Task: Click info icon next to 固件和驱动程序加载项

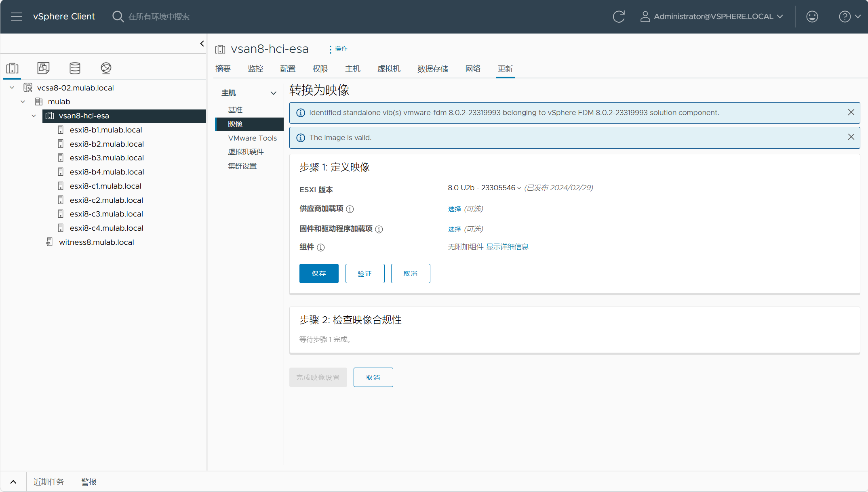Action: click(379, 229)
